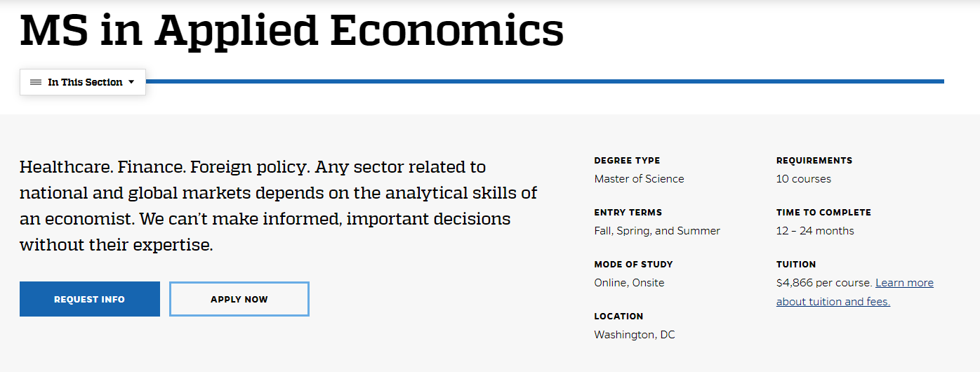This screenshot has height=372, width=980.
Task: Click the 10 courses text
Action: (x=804, y=179)
